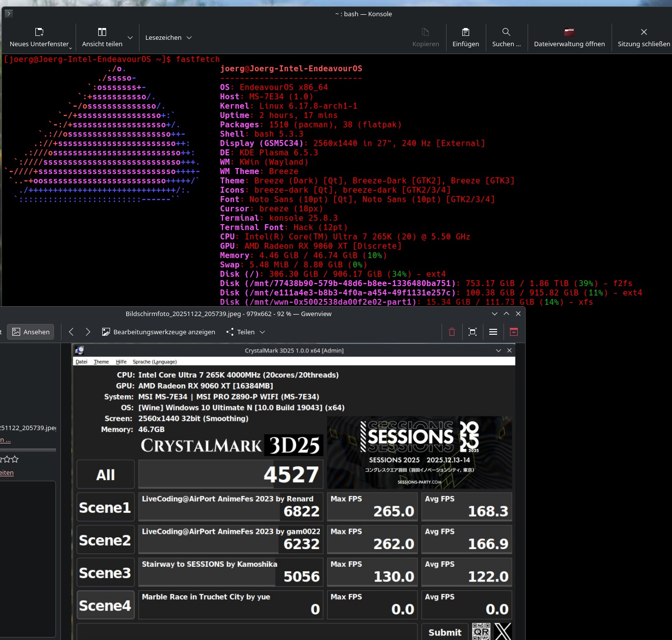Delete the image with the red trash icon
The height and width of the screenshot is (640, 672).
(452, 332)
